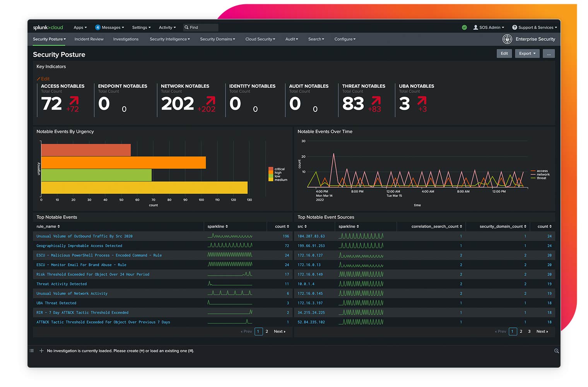Open the more options ellipsis button
Image resolution: width=588 pixels, height=387 pixels.
[549, 54]
